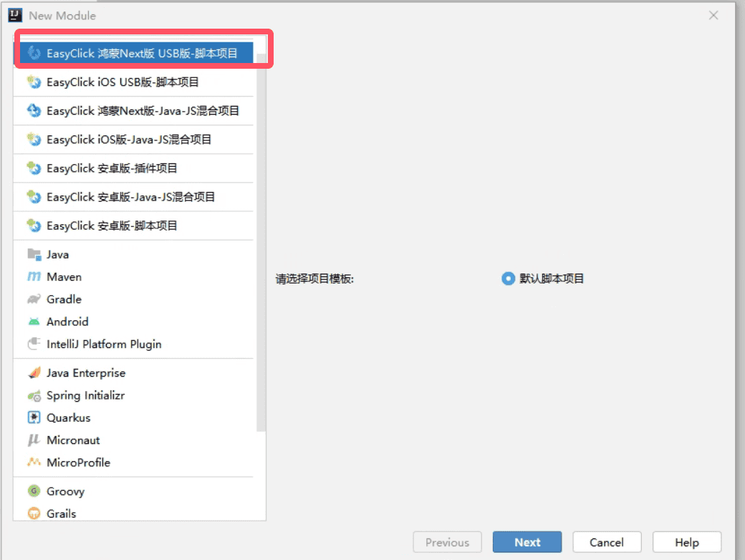Image resolution: width=745 pixels, height=560 pixels.
Task: Click the IntelliJ Platform Plugin icon
Action: click(x=34, y=344)
